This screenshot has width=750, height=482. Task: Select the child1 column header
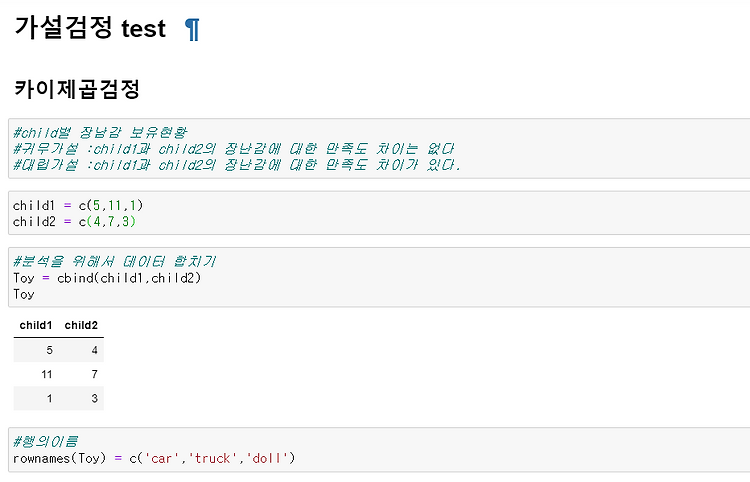[x=36, y=325]
